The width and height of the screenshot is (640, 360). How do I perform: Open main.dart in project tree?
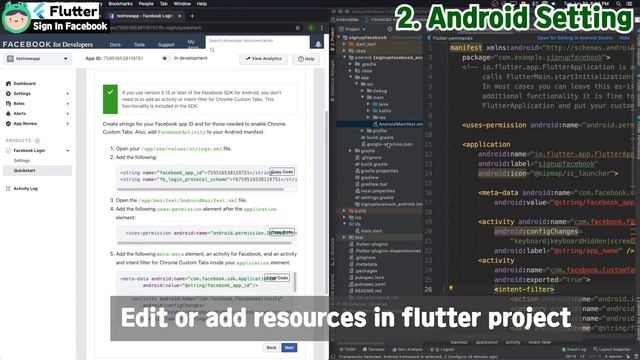click(371, 231)
